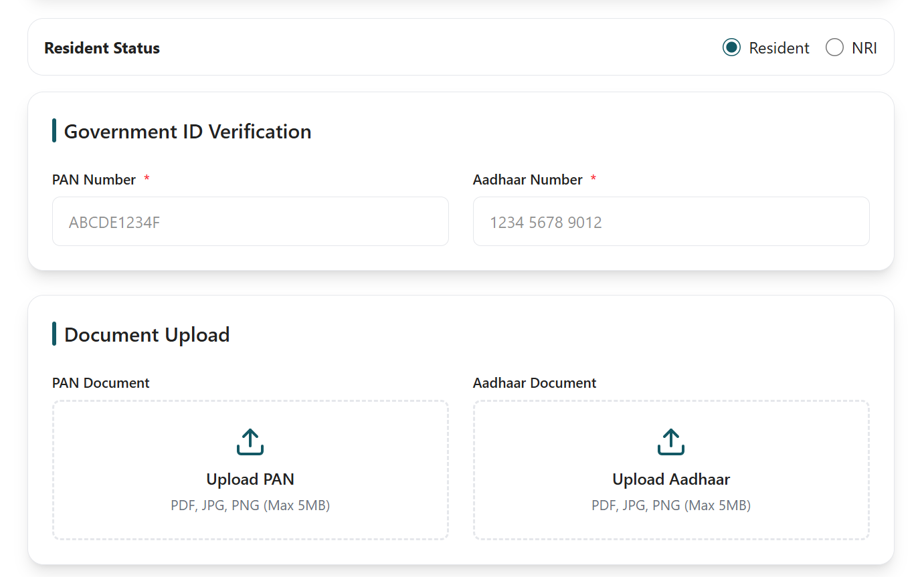Click the PAN Document upload dropzone
This screenshot has width=924, height=577.
click(x=250, y=470)
